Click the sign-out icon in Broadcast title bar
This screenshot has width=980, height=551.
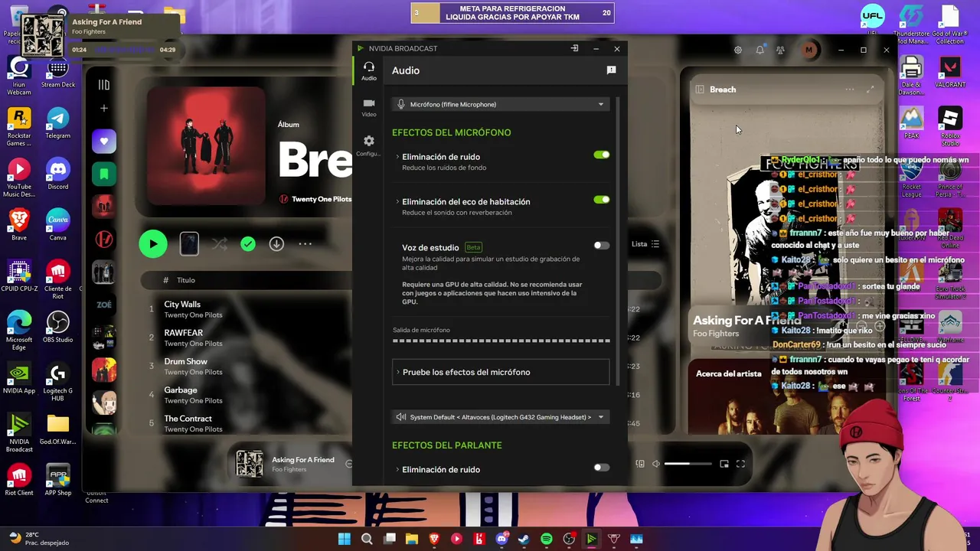574,48
